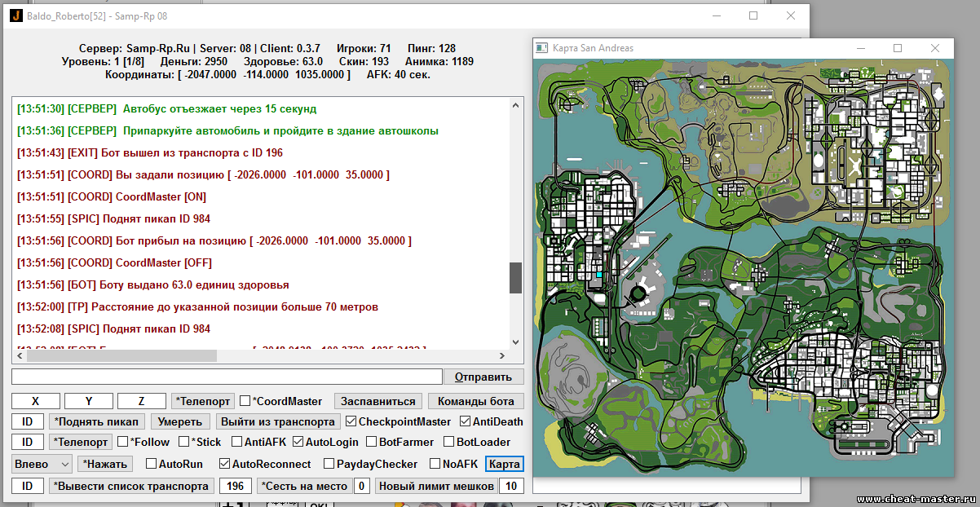Click the Отправить send button

point(483,377)
